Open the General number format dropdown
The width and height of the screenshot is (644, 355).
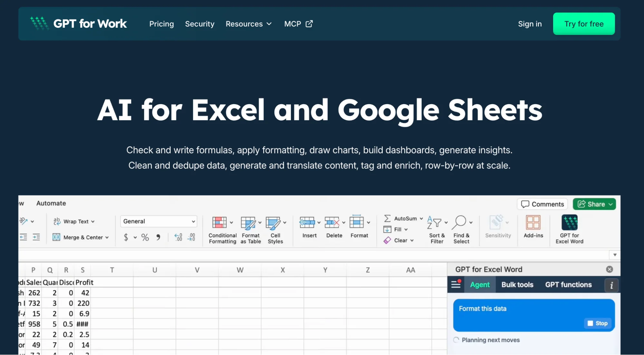[x=159, y=222]
